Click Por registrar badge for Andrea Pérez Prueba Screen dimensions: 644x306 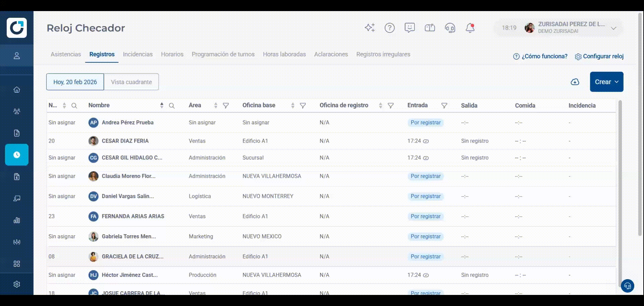pyautogui.click(x=426, y=123)
